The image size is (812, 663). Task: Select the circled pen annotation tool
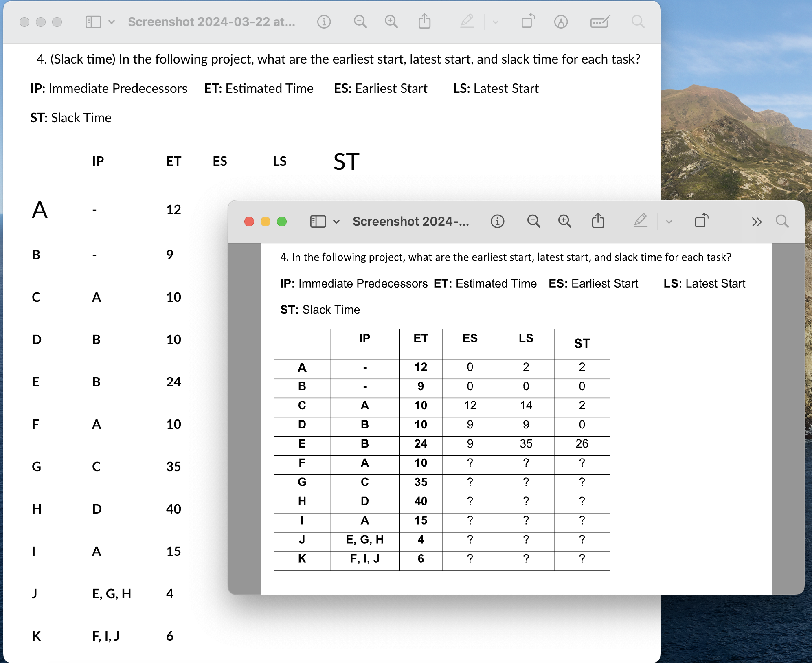pyautogui.click(x=560, y=22)
